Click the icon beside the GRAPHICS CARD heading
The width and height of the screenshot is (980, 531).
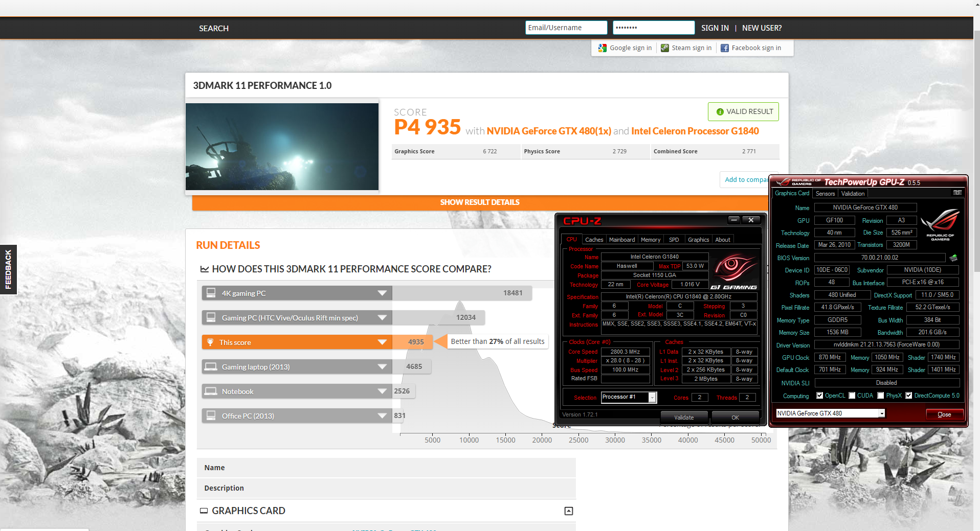(x=204, y=511)
